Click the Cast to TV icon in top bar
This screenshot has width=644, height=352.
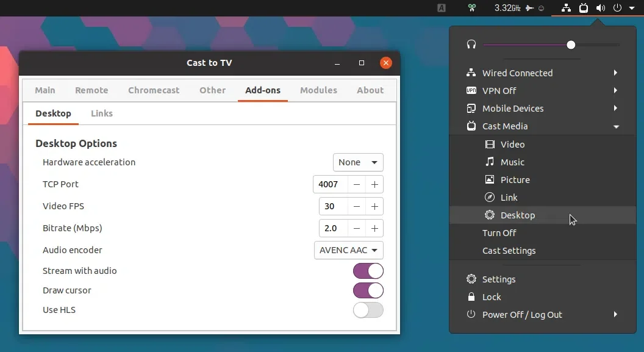[583, 8]
